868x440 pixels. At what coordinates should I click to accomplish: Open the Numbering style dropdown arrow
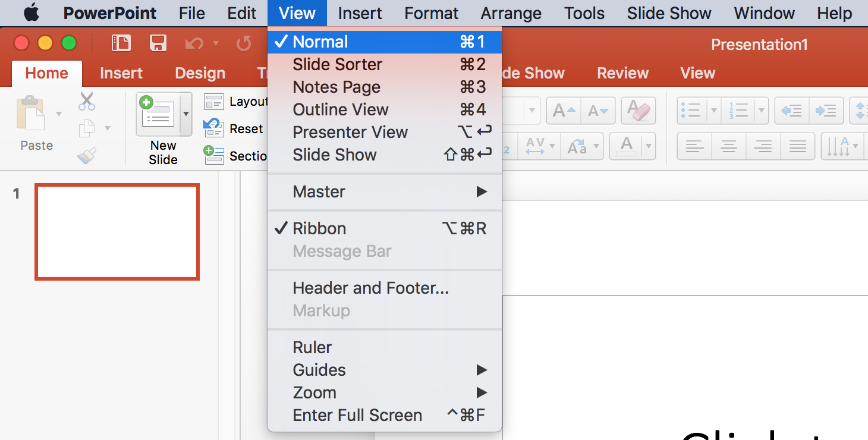[x=762, y=111]
